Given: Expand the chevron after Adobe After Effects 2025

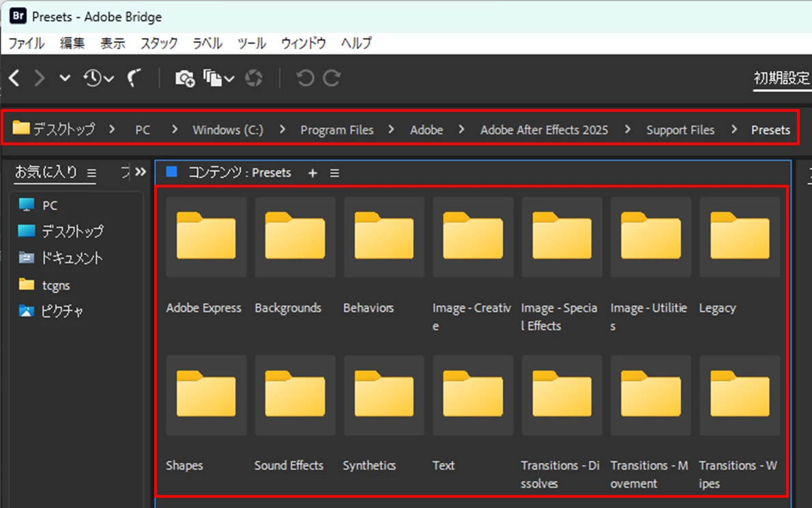Looking at the screenshot, I should point(628,130).
